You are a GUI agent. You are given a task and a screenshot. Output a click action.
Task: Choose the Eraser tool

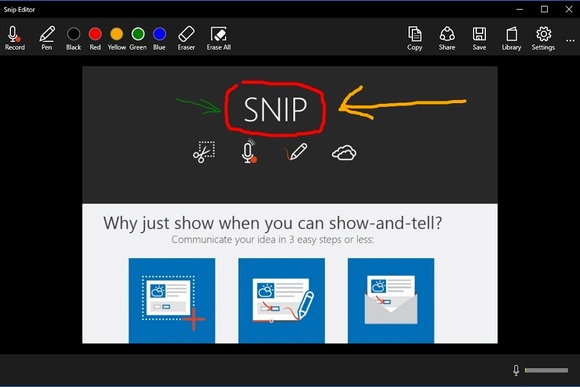186,38
